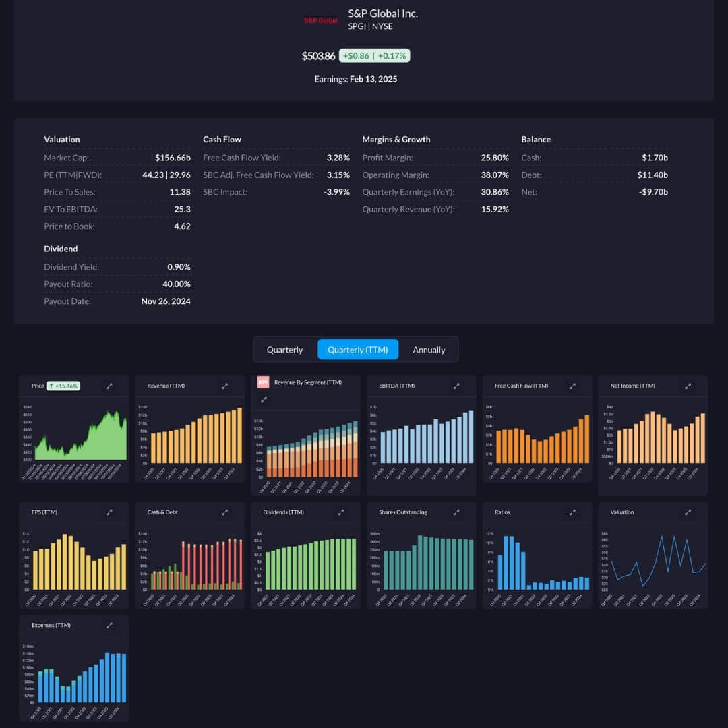Viewport: 728px width, 728px height.
Task: Expand the Expenses (TTM) chart
Action: (109, 626)
